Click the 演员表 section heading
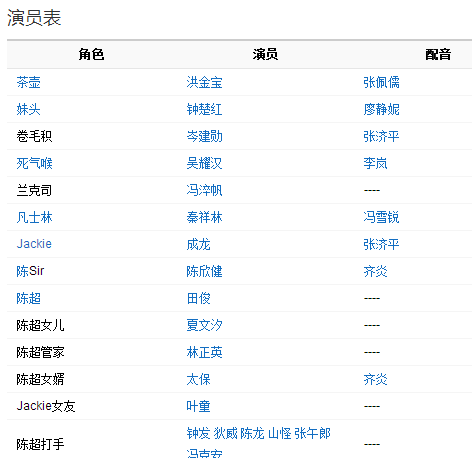The image size is (472, 458). [x=34, y=18]
